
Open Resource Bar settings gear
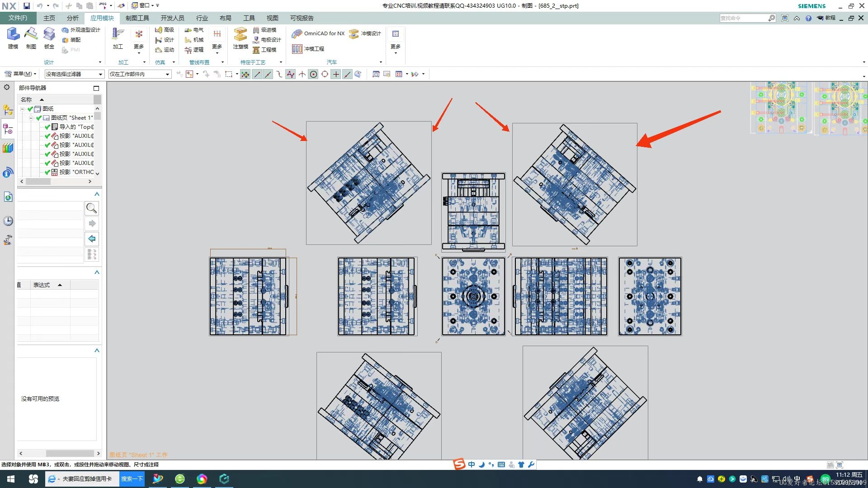[7, 87]
